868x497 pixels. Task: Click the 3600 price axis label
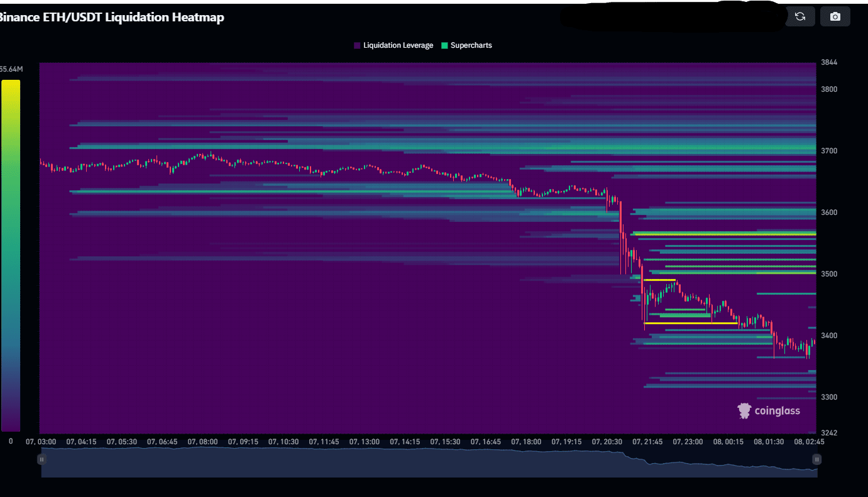click(x=828, y=212)
